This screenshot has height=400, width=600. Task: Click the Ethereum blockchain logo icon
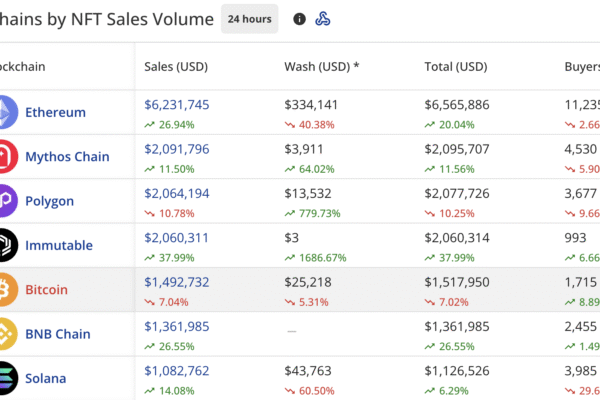tap(5, 112)
